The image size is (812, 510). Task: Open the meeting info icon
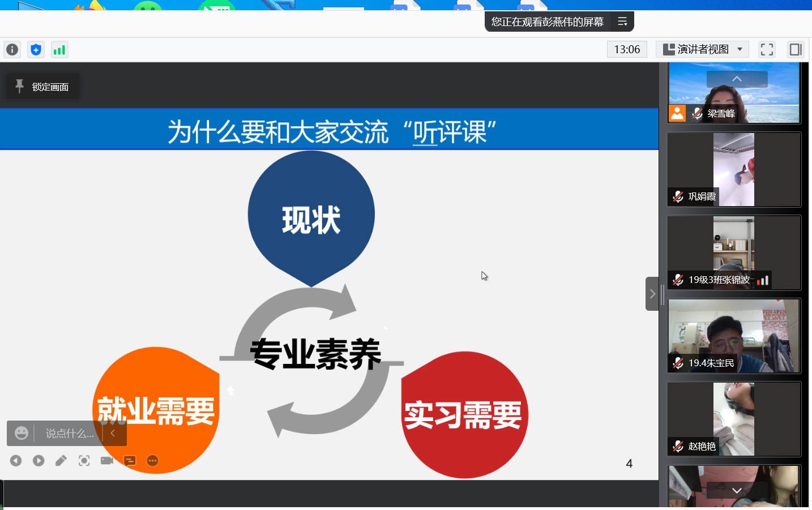pos(12,50)
